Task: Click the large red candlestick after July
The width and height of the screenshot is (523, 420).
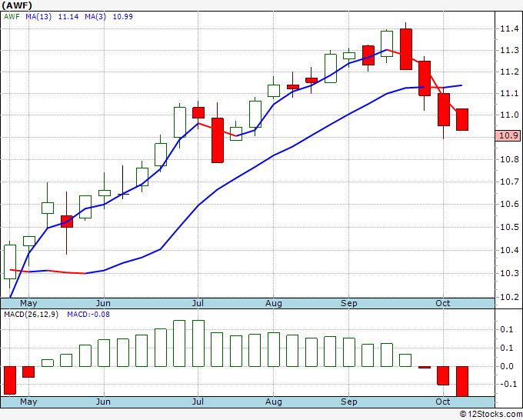Action: coord(218,140)
